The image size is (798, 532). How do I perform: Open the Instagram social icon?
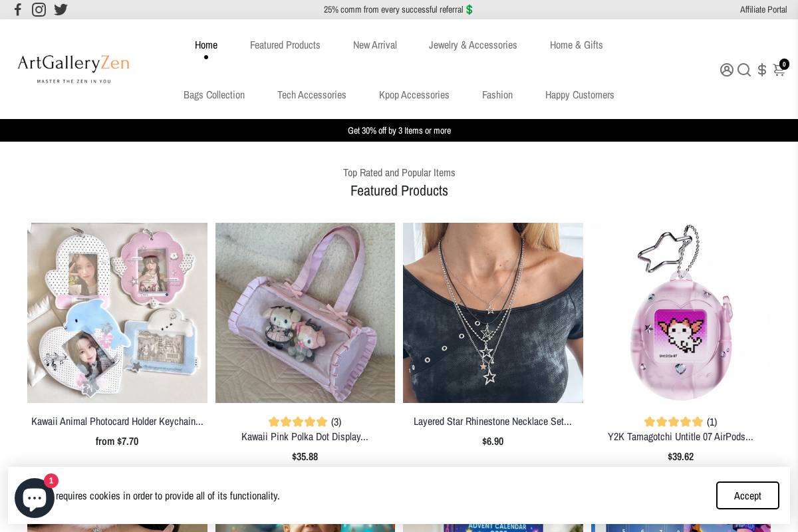pyautogui.click(x=39, y=9)
